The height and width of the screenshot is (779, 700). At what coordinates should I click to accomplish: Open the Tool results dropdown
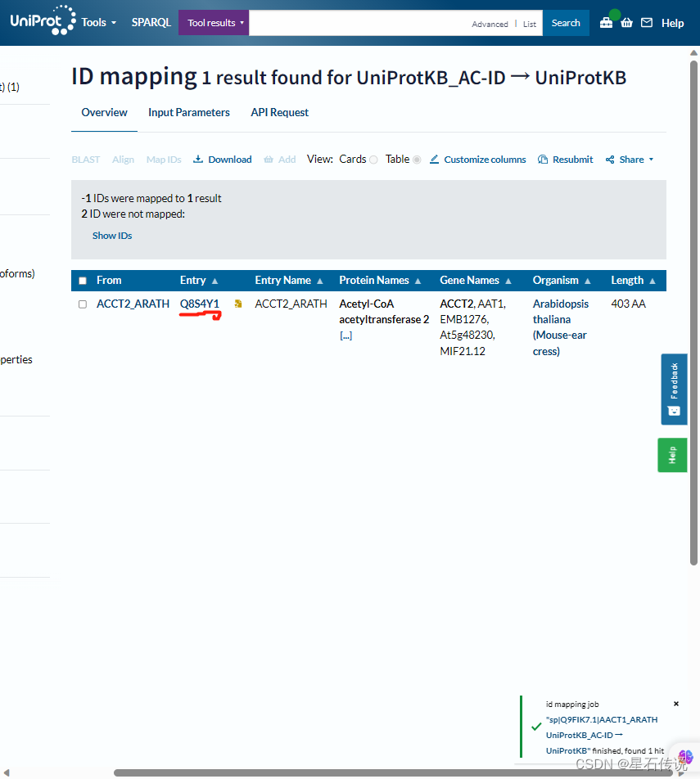(x=214, y=23)
